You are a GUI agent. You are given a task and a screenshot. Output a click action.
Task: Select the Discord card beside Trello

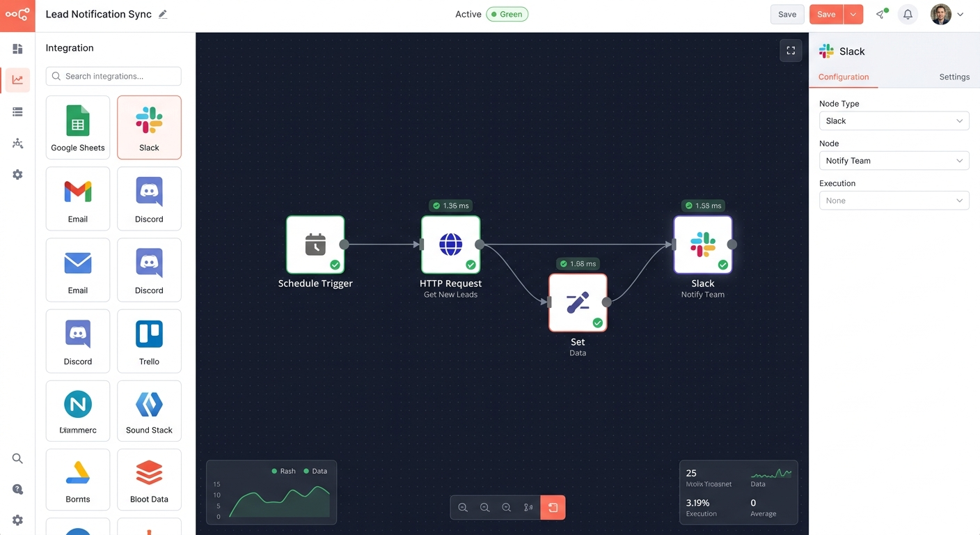pos(78,341)
